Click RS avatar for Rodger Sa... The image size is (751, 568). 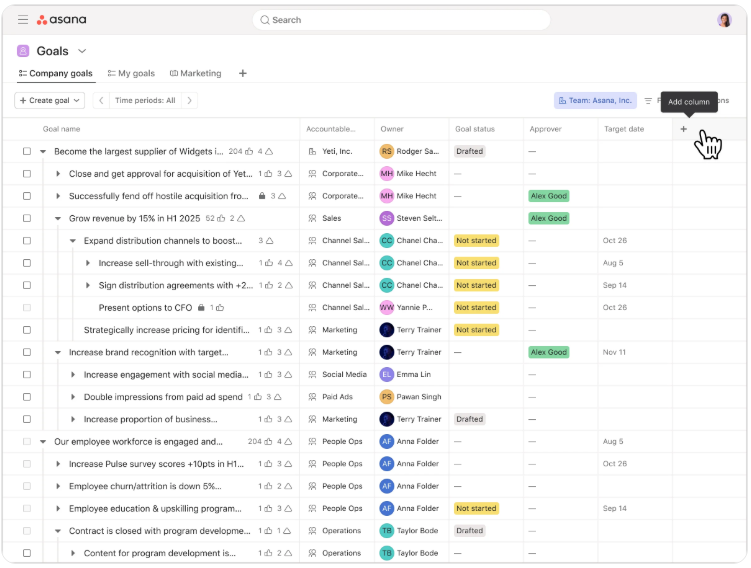(387, 151)
